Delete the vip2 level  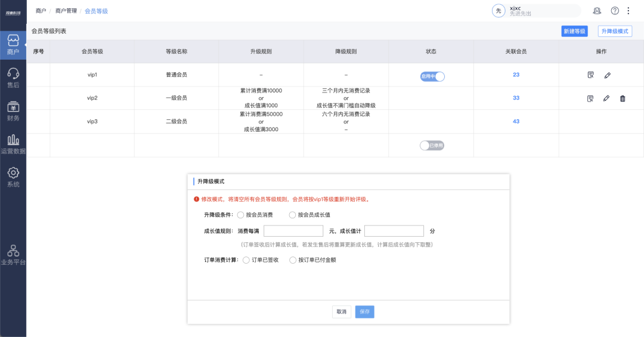[623, 98]
